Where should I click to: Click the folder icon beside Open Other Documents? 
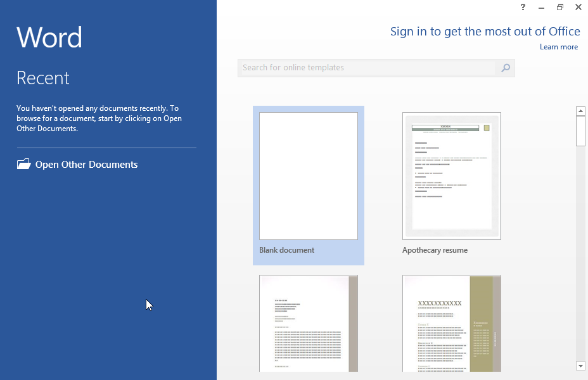23,164
